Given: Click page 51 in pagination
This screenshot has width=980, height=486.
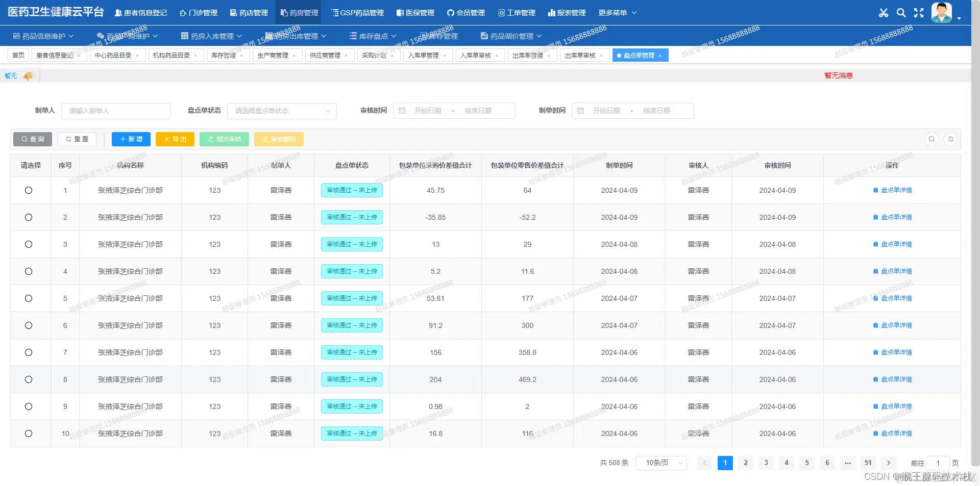Looking at the screenshot, I should (x=868, y=463).
